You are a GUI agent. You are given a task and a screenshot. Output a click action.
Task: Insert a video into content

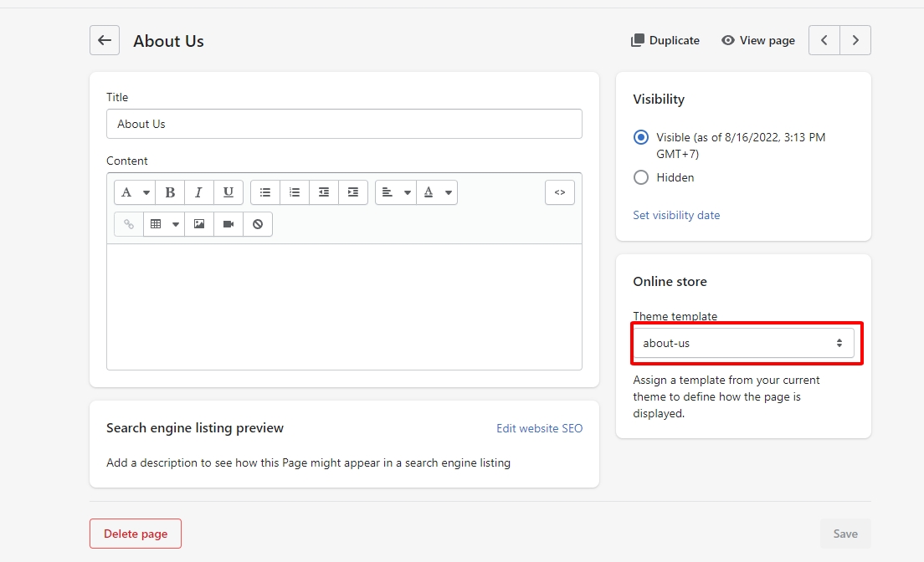228,224
